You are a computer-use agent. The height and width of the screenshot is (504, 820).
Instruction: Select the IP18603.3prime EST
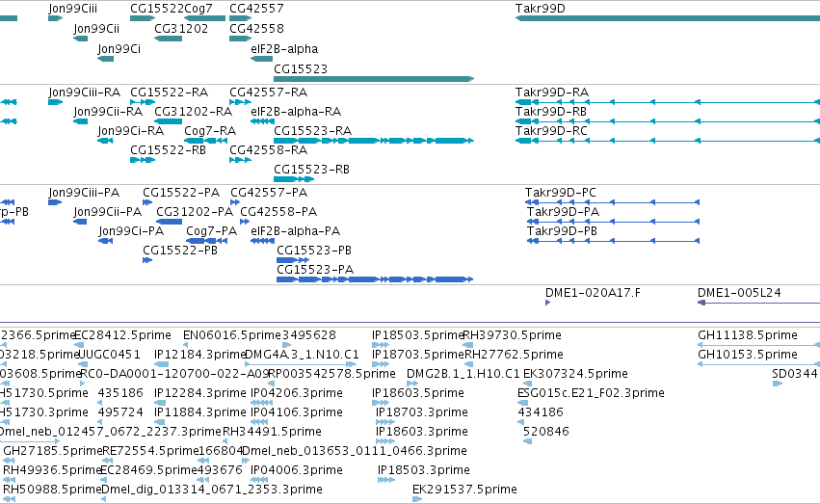coord(384,441)
